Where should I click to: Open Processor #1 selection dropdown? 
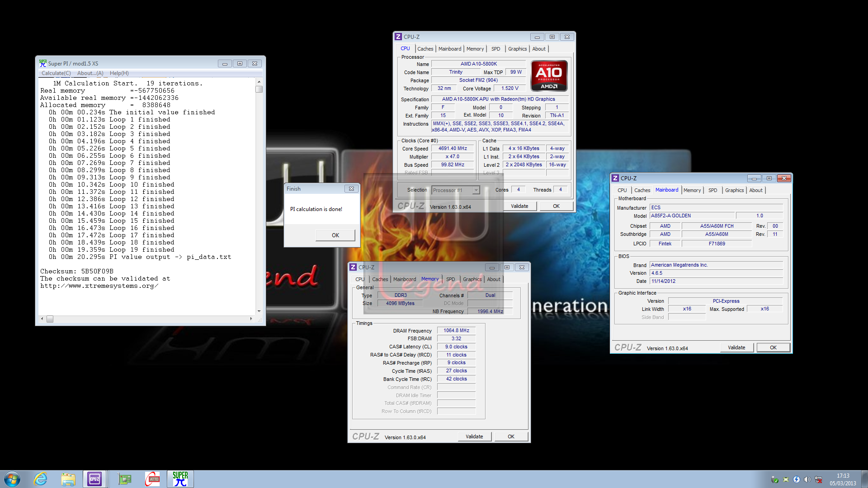(455, 190)
